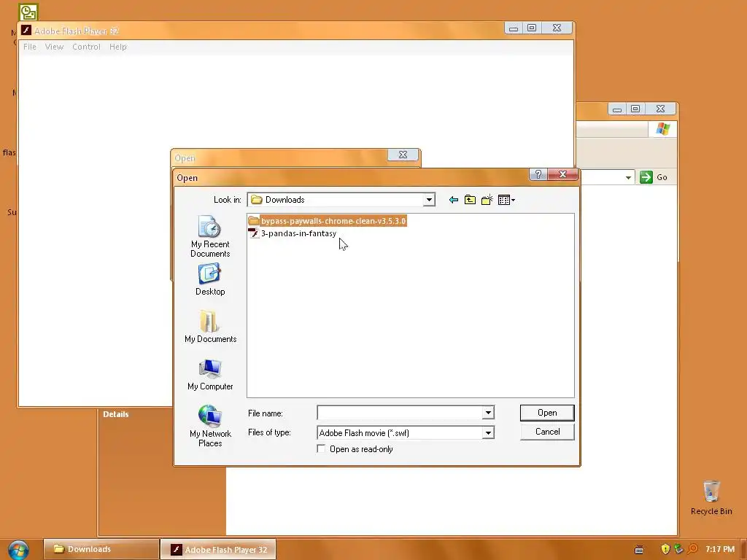Click the Open button in dialog
The height and width of the screenshot is (560, 747).
(x=547, y=413)
